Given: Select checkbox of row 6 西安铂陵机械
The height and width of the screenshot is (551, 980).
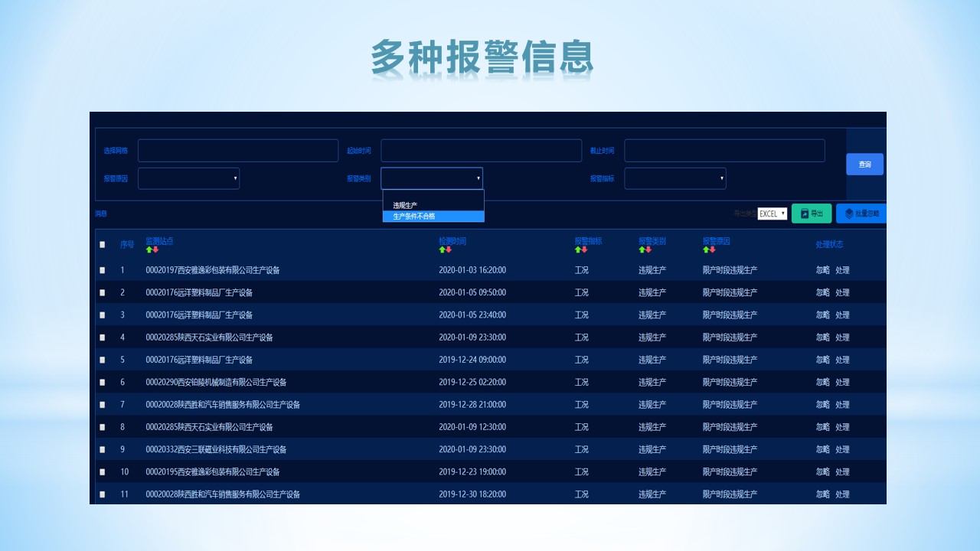Looking at the screenshot, I should click(103, 382).
